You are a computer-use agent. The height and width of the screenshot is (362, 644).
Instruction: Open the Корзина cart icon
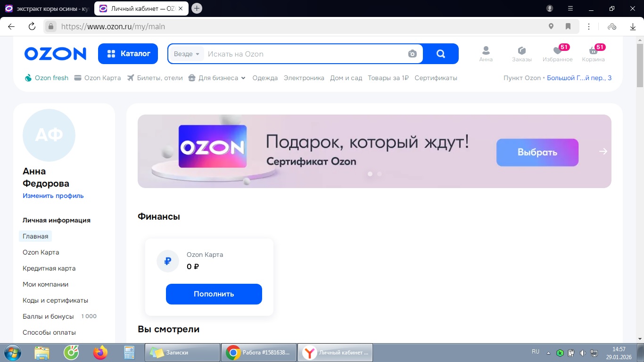594,54
